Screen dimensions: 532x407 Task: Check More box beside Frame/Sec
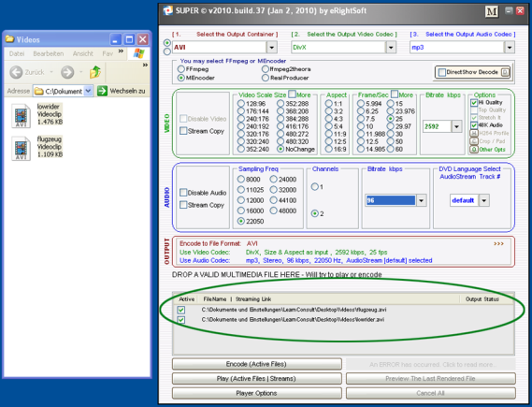tap(395, 94)
